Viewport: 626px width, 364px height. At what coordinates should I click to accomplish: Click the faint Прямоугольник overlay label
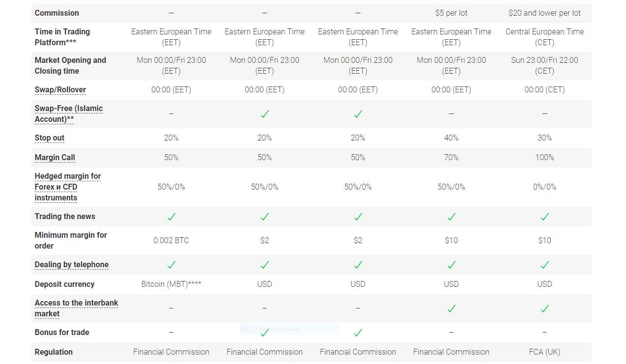(277, 329)
